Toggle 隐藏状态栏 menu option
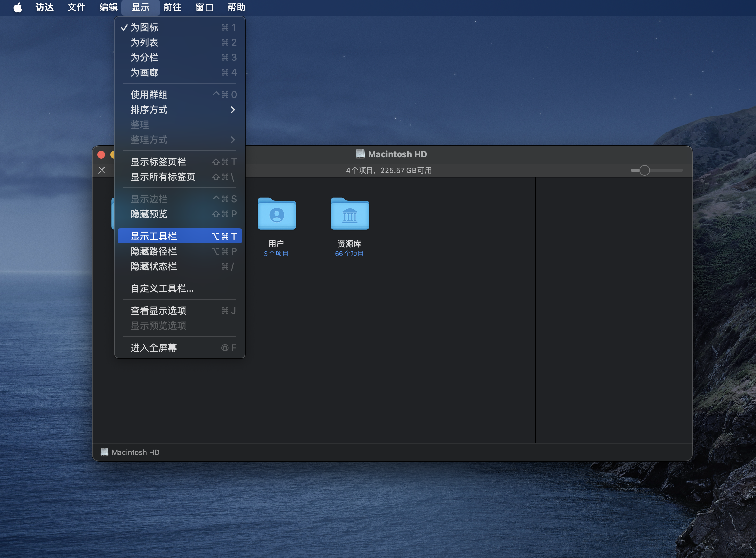 pos(154,267)
